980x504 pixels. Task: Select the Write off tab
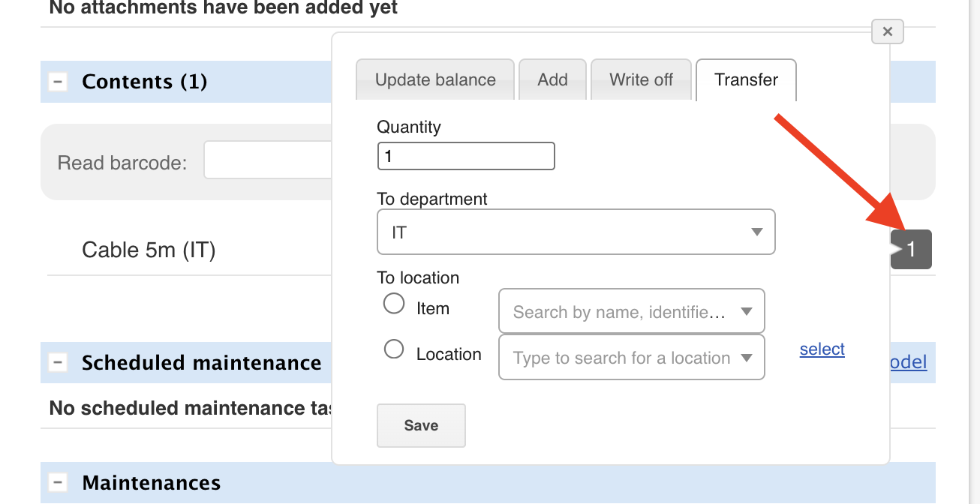coord(641,79)
